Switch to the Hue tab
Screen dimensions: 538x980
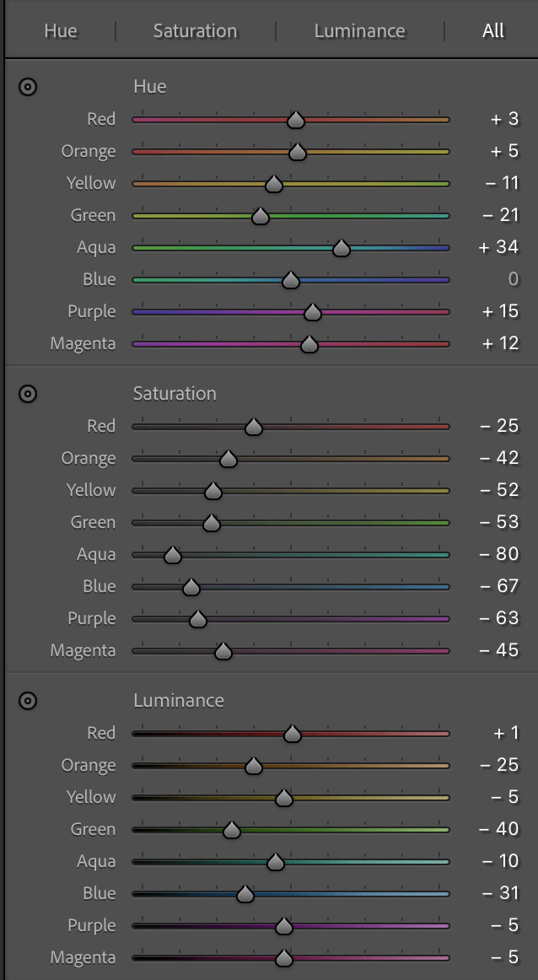click(60, 31)
